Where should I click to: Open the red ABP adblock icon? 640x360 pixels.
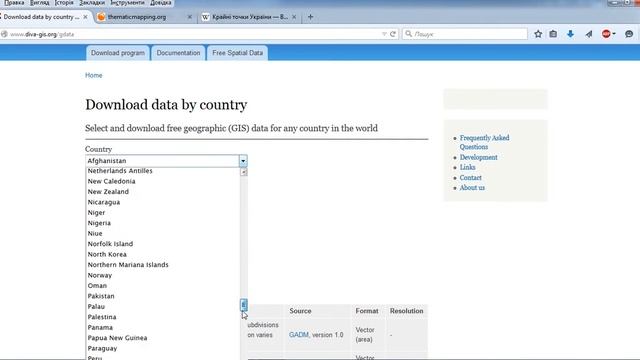click(606, 34)
